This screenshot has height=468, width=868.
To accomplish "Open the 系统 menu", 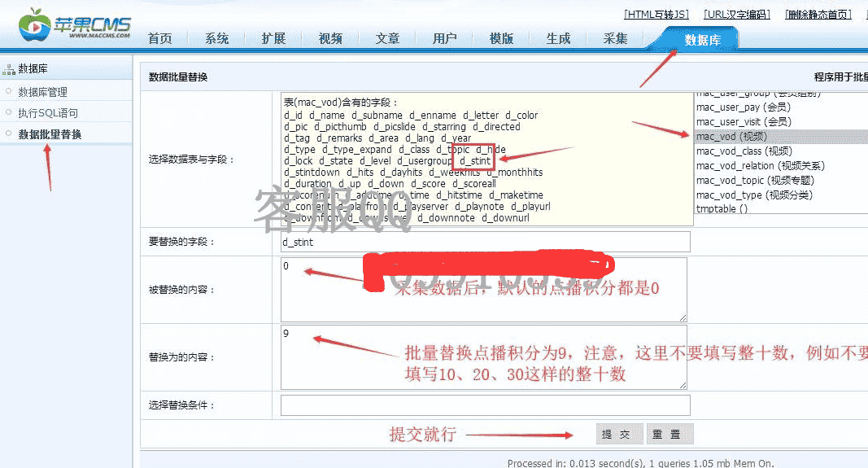I will point(217,39).
